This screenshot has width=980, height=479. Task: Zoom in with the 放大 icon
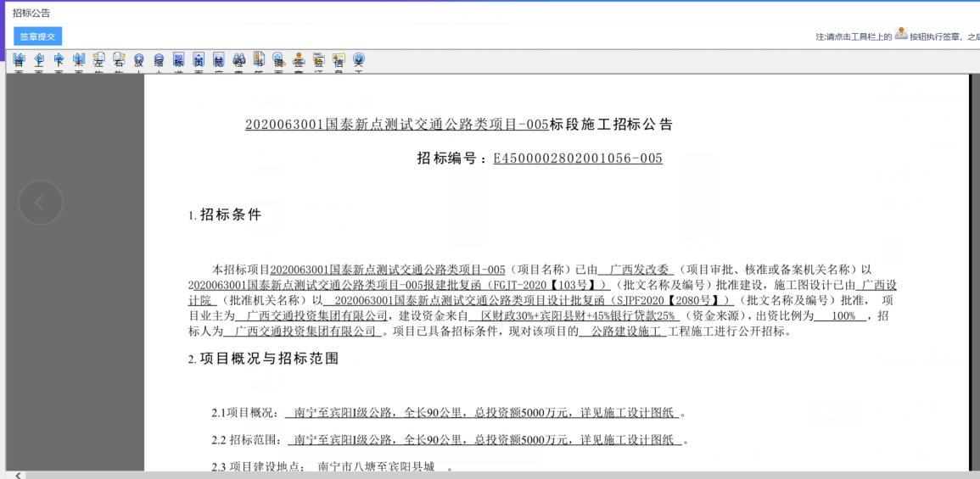138,61
